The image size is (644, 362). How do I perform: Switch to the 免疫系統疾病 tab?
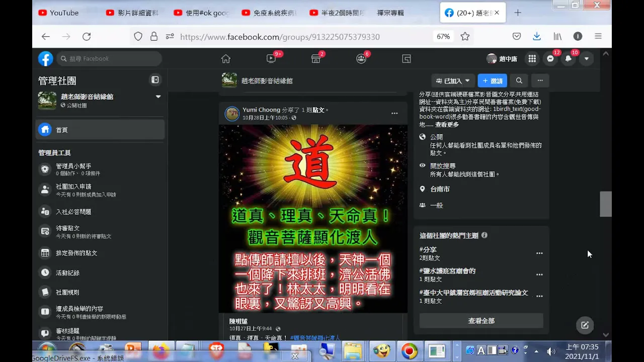coord(269,13)
